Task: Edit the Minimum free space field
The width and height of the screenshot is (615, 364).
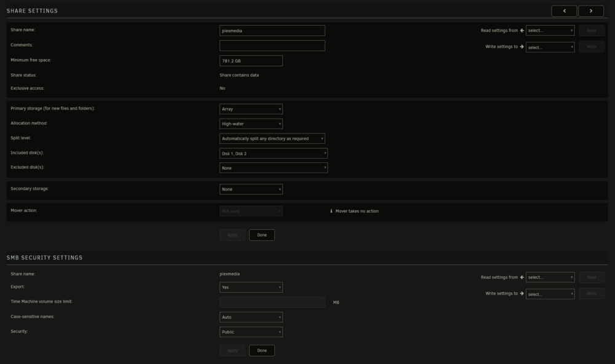Action: click(251, 61)
